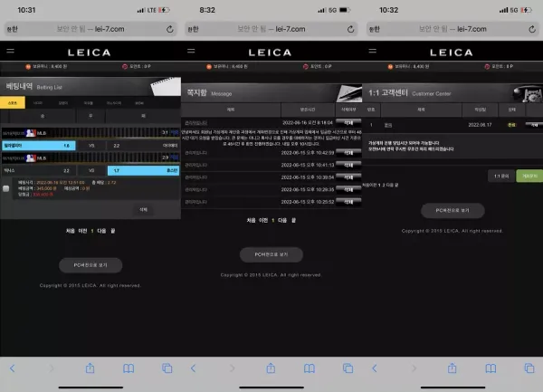Tap share icon on Customer Center screen

coord(452,368)
